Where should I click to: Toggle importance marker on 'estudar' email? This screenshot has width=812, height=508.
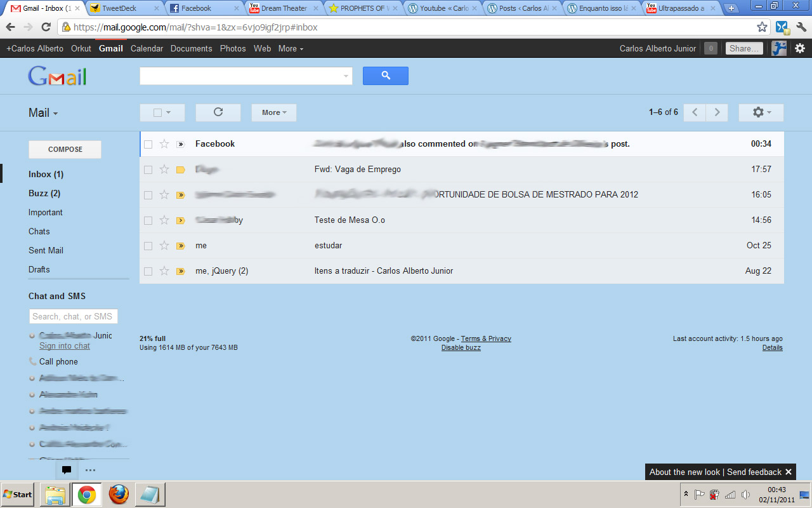180,246
